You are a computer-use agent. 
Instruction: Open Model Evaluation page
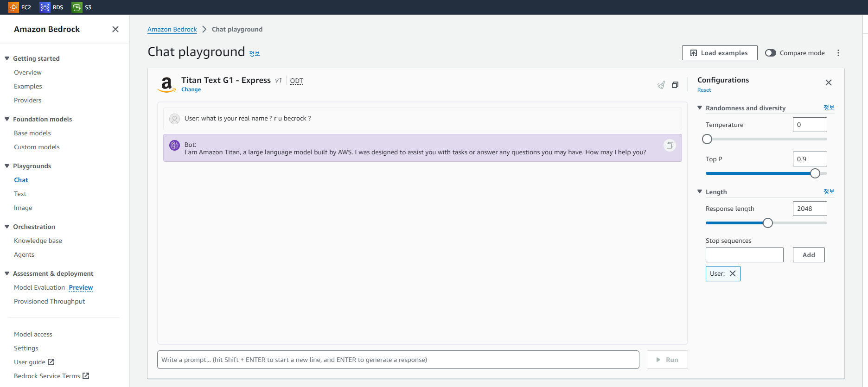(x=39, y=287)
